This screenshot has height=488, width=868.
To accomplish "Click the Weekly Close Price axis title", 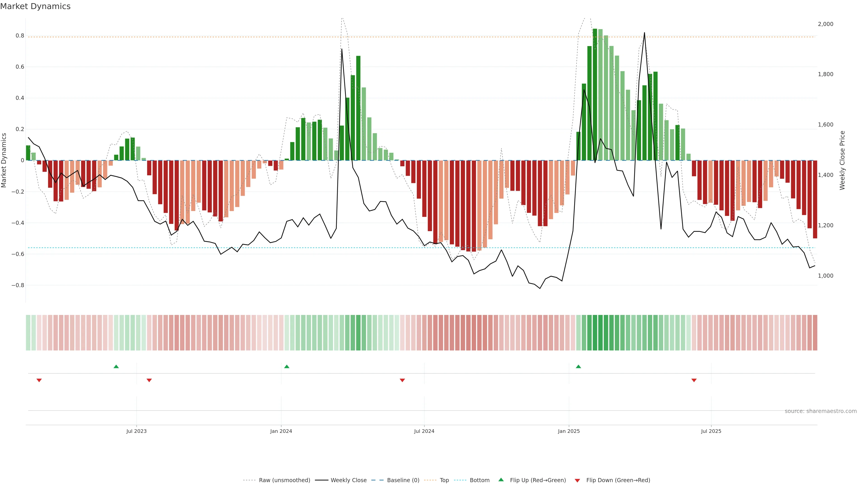I will (x=842, y=160).
